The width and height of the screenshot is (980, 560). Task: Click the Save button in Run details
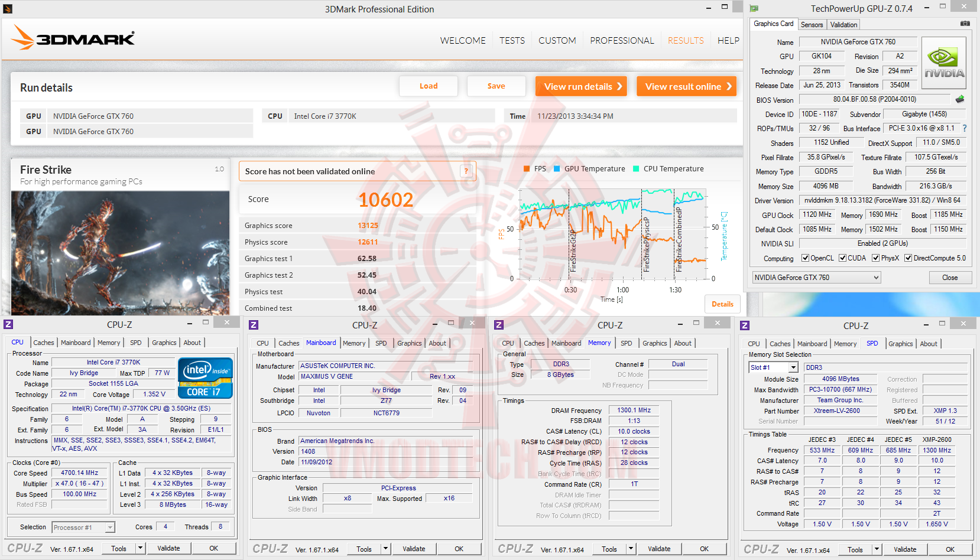pyautogui.click(x=496, y=86)
